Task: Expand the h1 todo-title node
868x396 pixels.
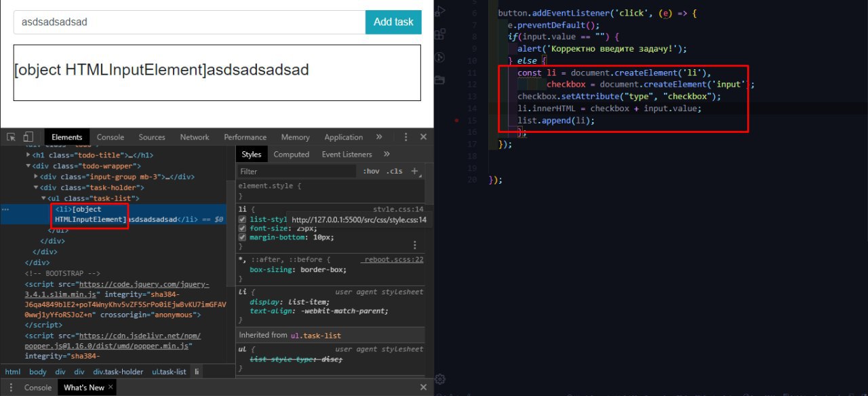Action: point(28,155)
